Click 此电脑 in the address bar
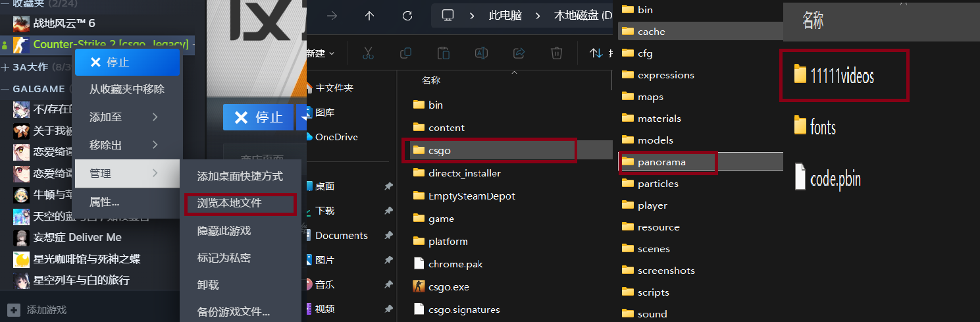This screenshot has width=980, height=322. pos(505,15)
